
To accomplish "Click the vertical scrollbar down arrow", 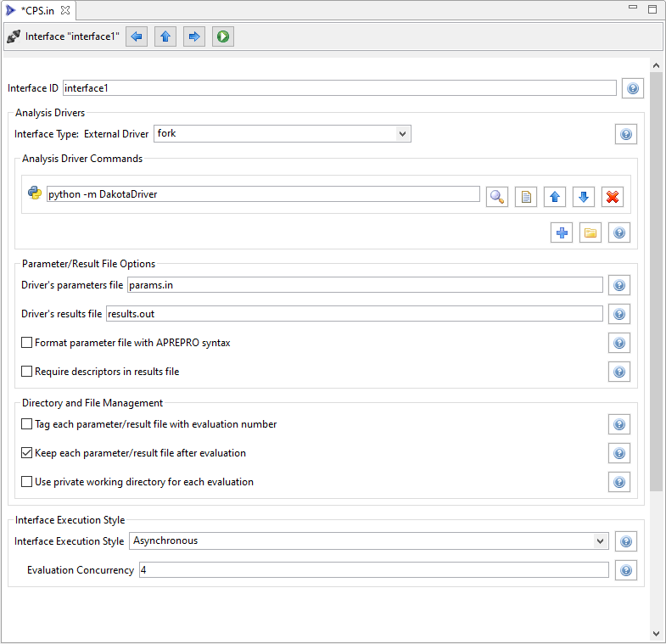I will pyautogui.click(x=656, y=634).
